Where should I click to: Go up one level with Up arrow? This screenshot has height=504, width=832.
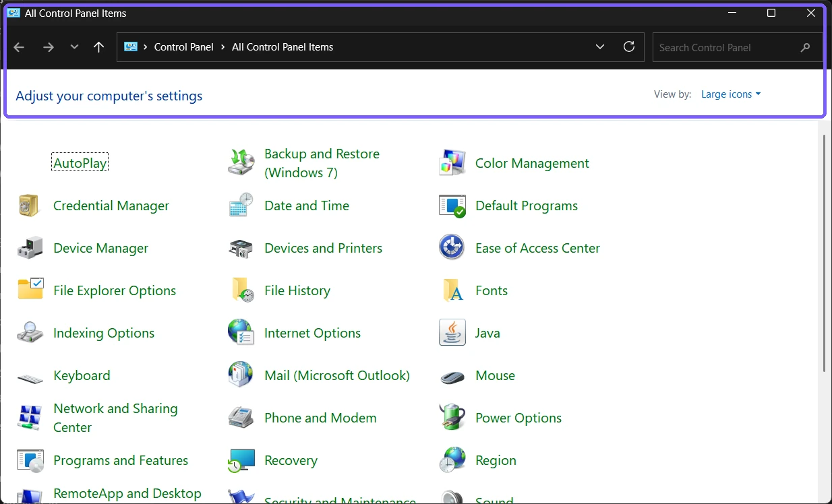[99, 47]
